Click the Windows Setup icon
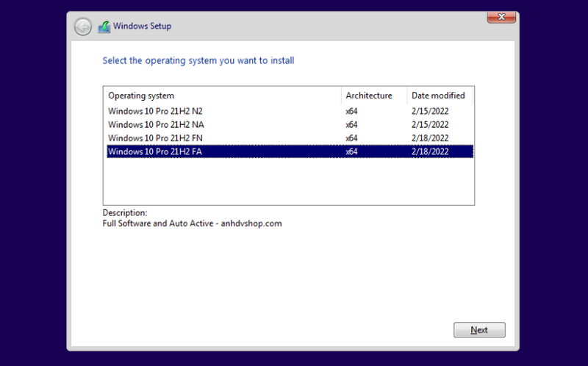Image resolution: width=588 pixels, height=366 pixels. 104,26
